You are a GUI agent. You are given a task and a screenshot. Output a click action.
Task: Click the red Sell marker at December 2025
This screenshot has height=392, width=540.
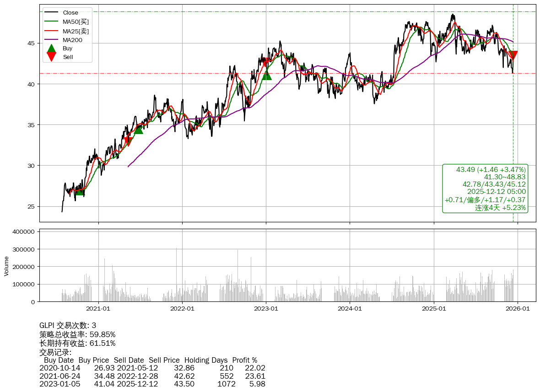tap(513, 56)
